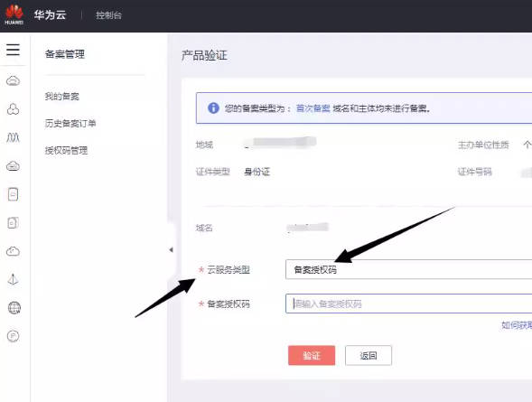Click the globe network sidebar icon

14,308
